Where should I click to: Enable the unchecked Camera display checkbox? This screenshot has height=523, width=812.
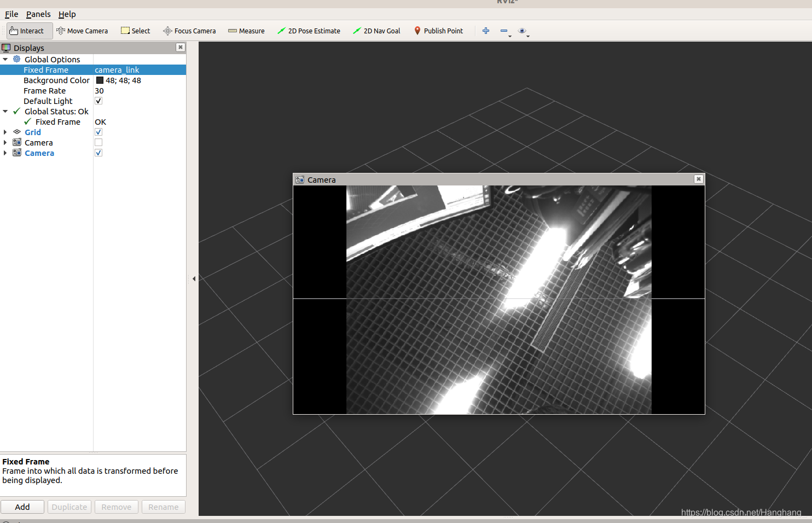98,142
